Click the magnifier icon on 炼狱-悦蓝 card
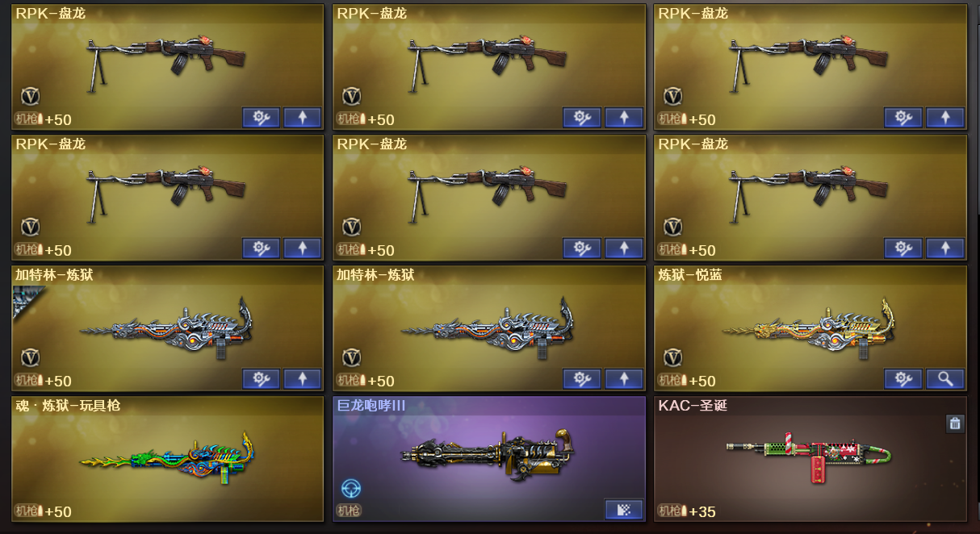Viewport: 980px width, 534px height. point(945,378)
